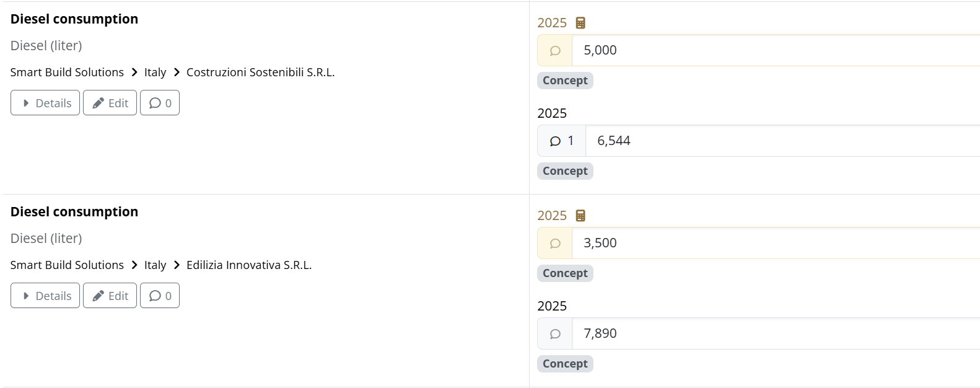Edit the Edilizia Innovativa diesel entry
The width and height of the screenshot is (980, 388).
tap(110, 296)
